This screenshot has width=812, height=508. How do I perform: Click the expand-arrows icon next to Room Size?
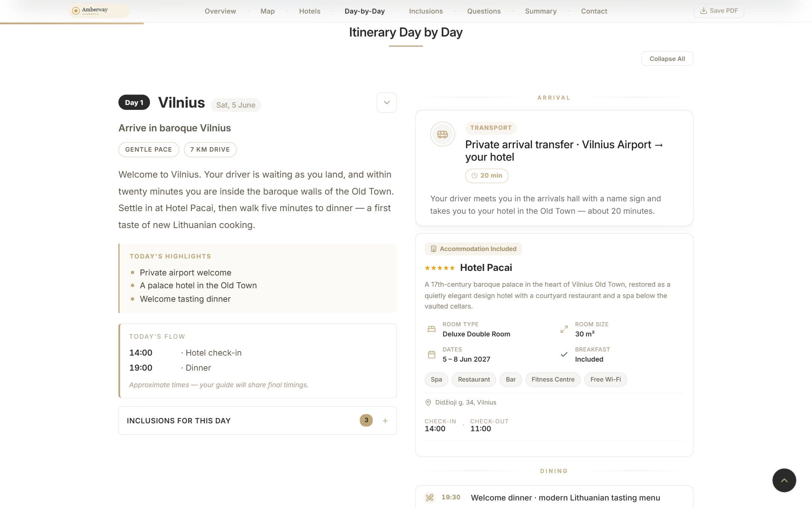564,329
